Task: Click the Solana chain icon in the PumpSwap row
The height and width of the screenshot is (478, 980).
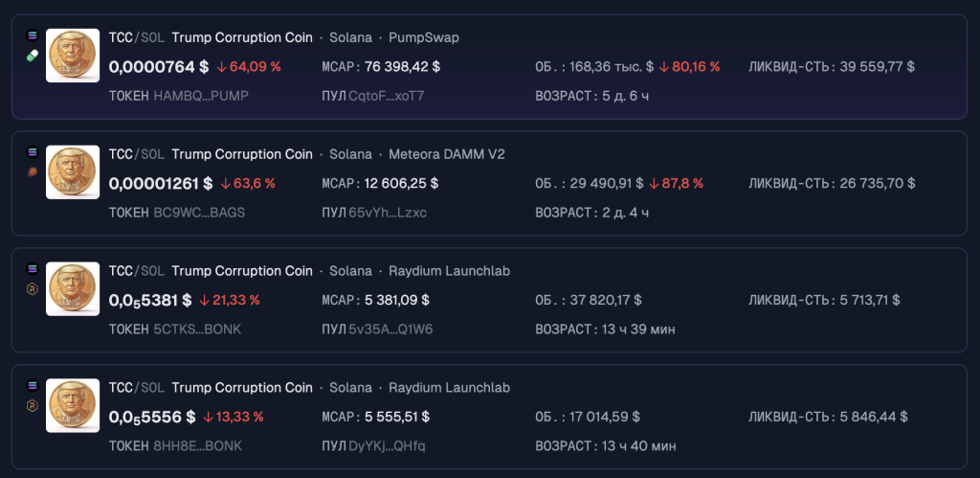Action: pos(32,34)
